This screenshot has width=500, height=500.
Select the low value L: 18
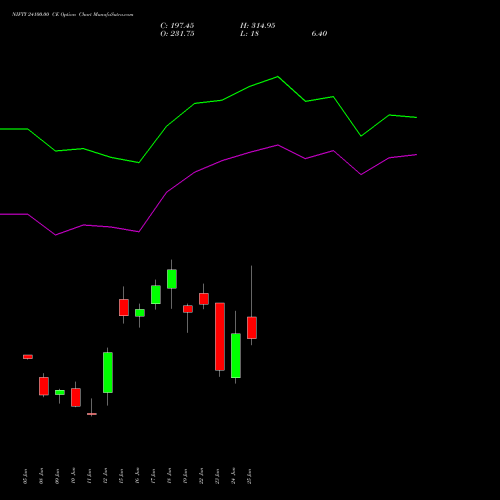(249, 34)
